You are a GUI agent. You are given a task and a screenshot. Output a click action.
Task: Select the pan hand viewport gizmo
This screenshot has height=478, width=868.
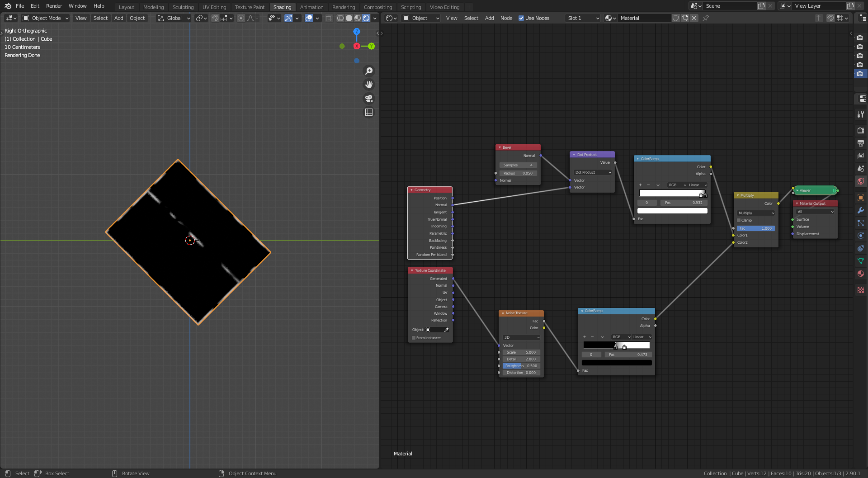click(369, 85)
